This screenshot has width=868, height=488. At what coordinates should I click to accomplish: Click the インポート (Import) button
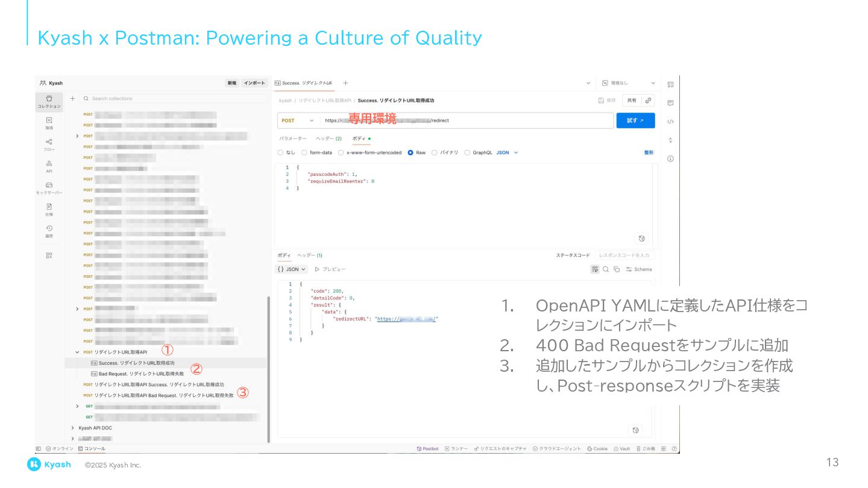point(254,83)
